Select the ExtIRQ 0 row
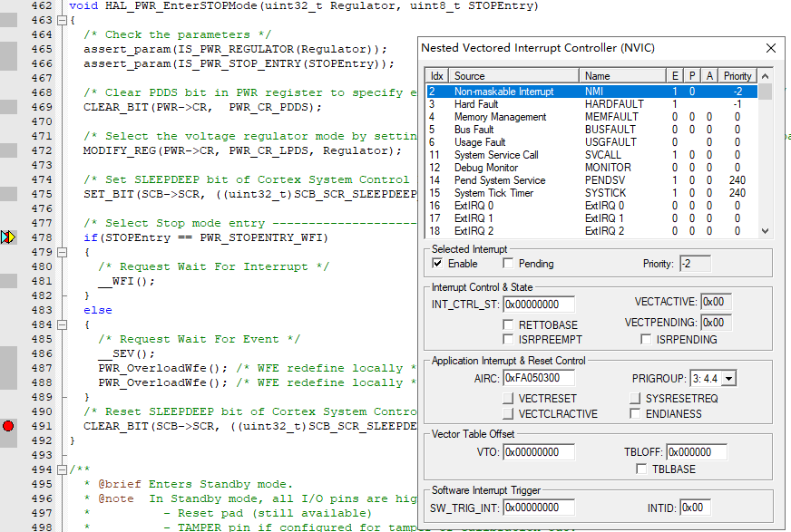Image resolution: width=791 pixels, height=532 pixels. click(591, 206)
